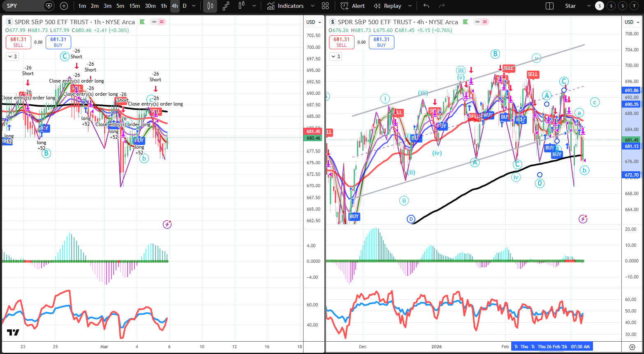644x354 pixels.
Task: Open indicator templates grid icon
Action: [x=325, y=6]
